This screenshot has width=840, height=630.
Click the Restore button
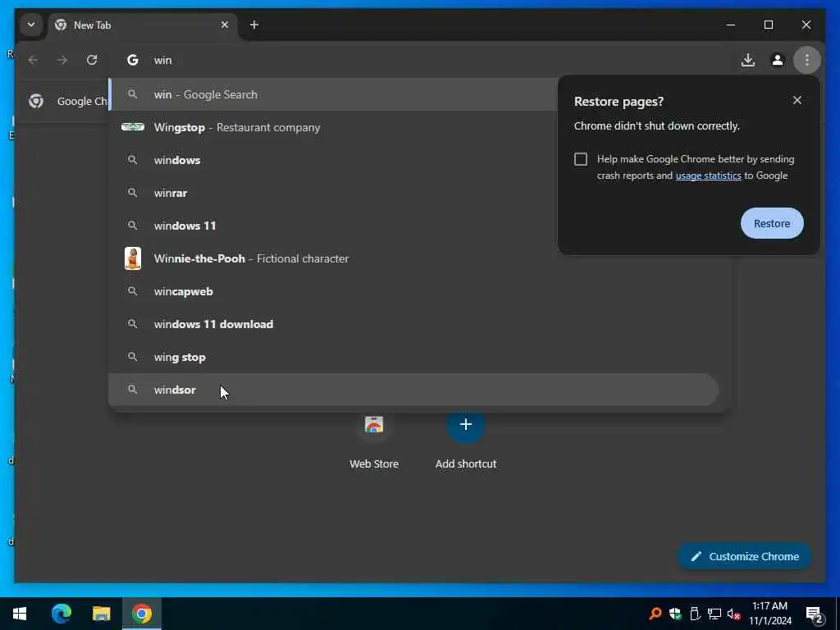[x=772, y=223]
